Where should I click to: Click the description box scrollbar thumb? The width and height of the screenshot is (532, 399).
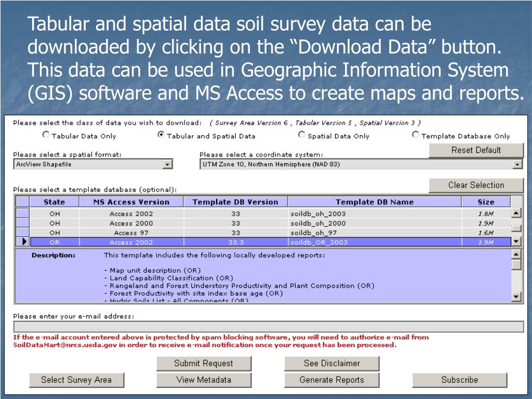click(516, 264)
